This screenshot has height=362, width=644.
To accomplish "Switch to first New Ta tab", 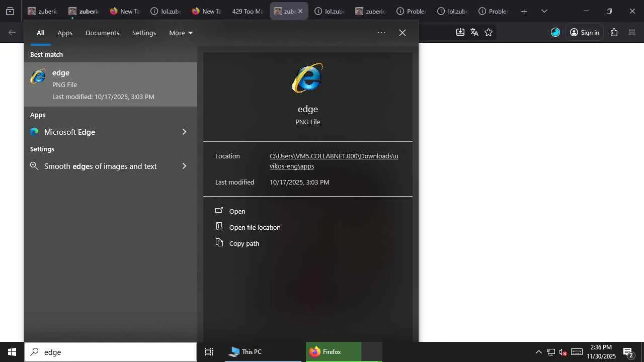I will [124, 11].
